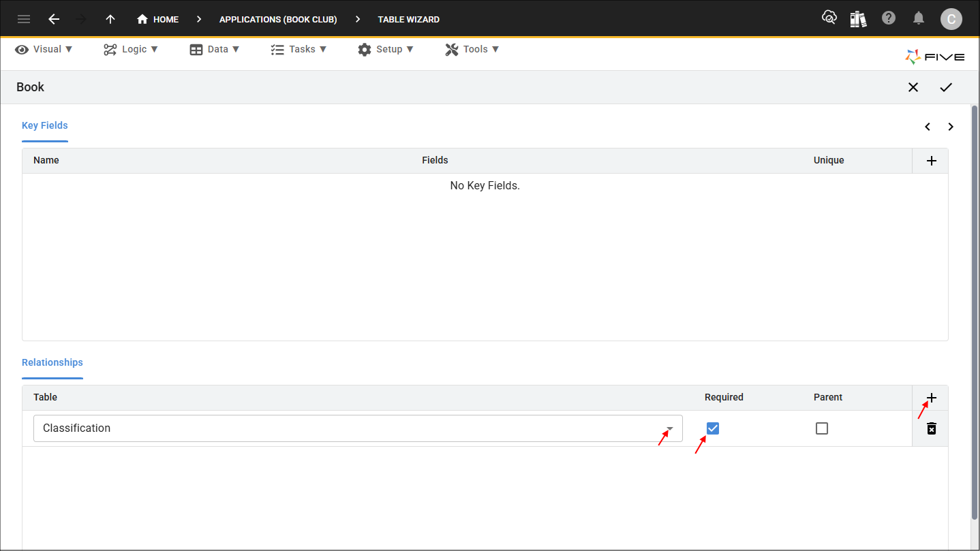Cancel the Book form with X

tap(913, 87)
